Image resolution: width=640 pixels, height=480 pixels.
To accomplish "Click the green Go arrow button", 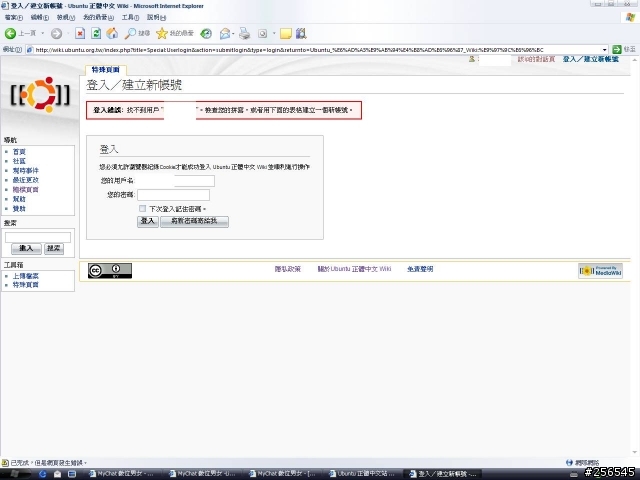I will tap(617, 49).
